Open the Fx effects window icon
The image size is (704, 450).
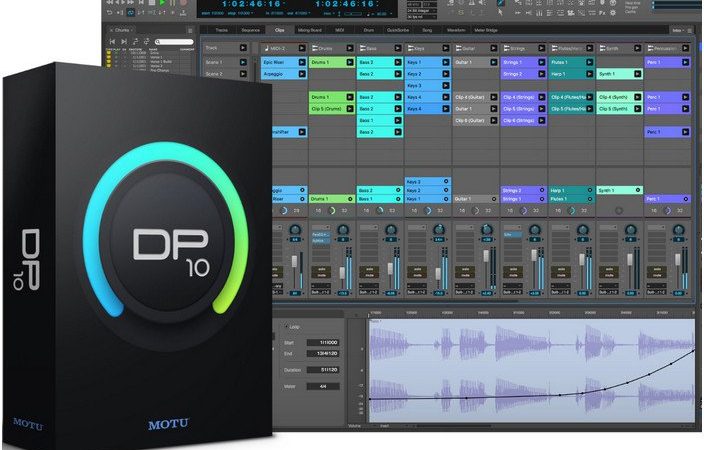click(x=602, y=13)
